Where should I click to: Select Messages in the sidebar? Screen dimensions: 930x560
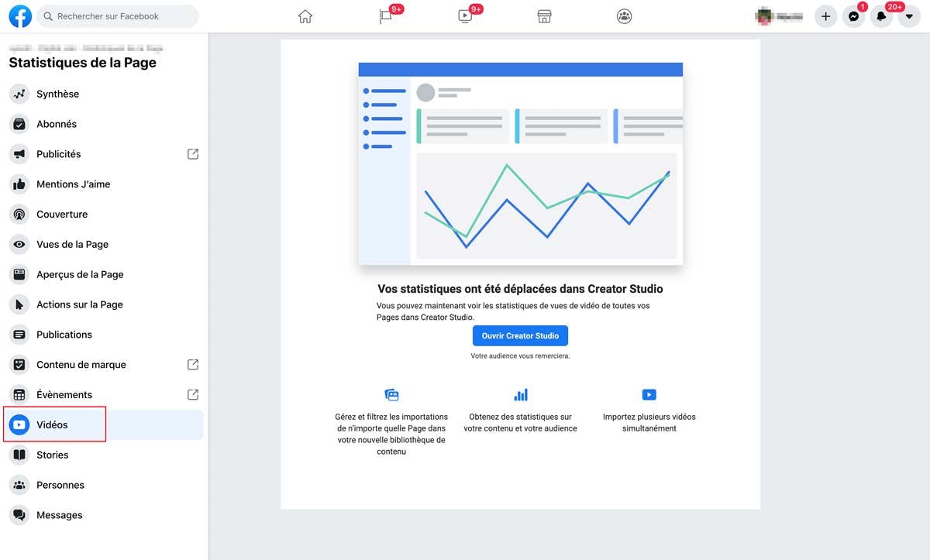click(104, 515)
